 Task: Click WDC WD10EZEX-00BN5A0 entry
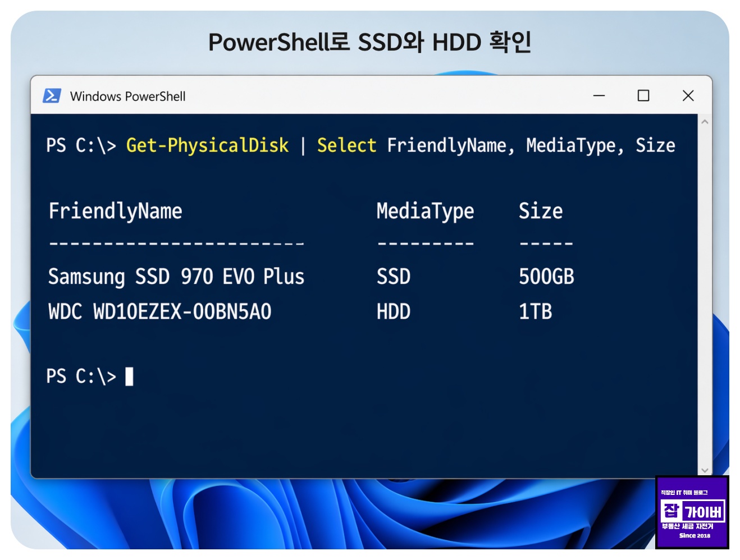tap(160, 311)
